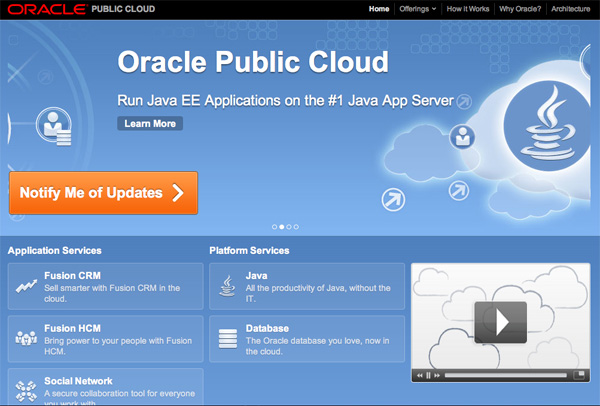Image resolution: width=600 pixels, height=406 pixels.
Task: Click the user icon on the cloud
Action: pyautogui.click(x=462, y=137)
